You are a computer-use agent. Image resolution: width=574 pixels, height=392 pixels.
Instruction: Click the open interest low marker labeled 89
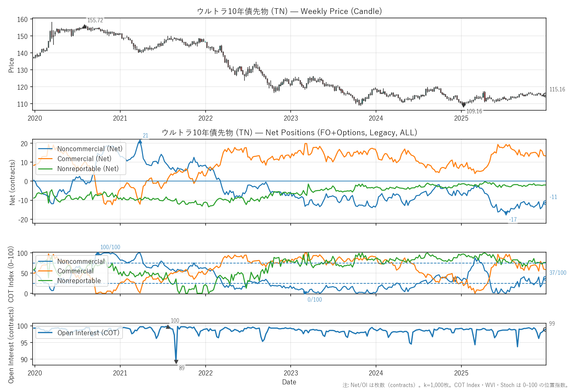[x=176, y=362]
